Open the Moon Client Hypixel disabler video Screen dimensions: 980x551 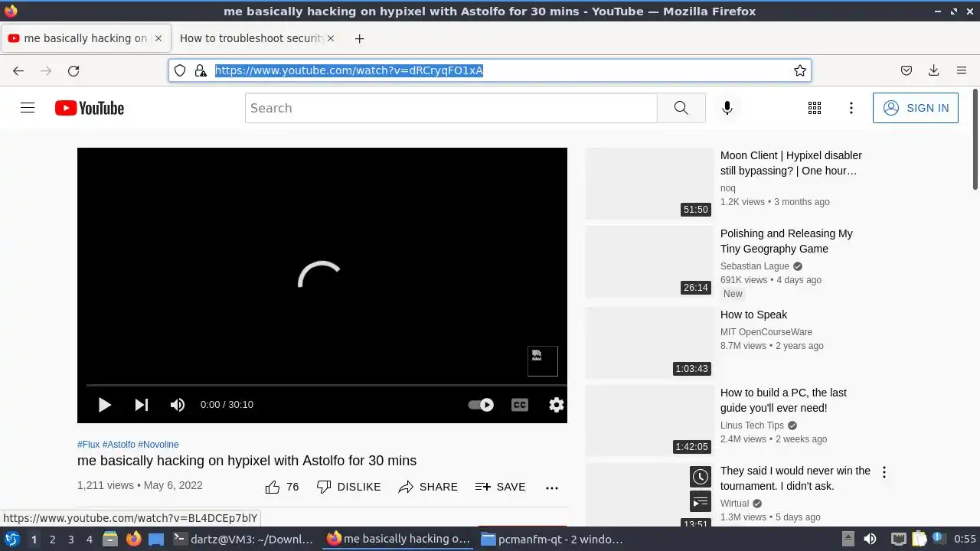791,163
